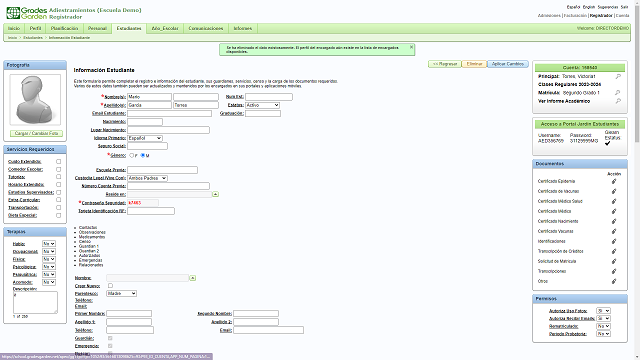Click Cargar / Cambiar Foto button
Viewport: 640px width, 360px height.
(x=36, y=133)
